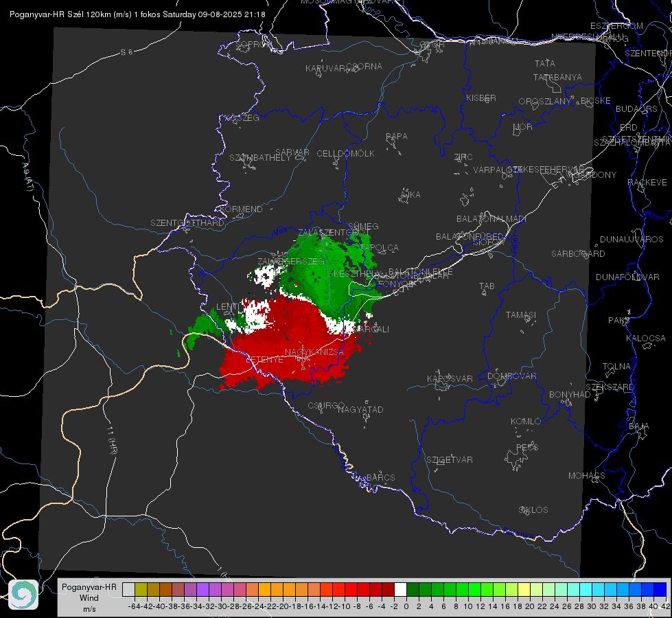This screenshot has width=672, height=618.
Task: Select the bright yellow legend swatch
Action: point(524,589)
